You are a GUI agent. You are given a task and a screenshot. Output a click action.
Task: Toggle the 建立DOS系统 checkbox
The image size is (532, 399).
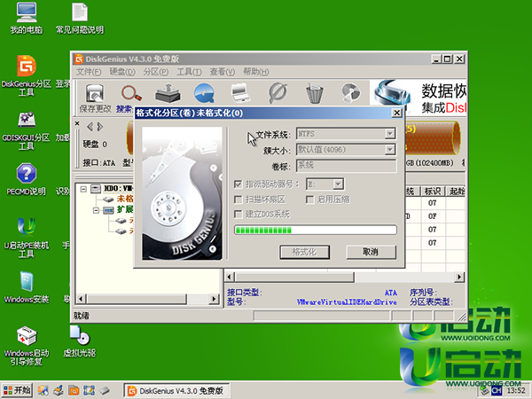point(239,215)
